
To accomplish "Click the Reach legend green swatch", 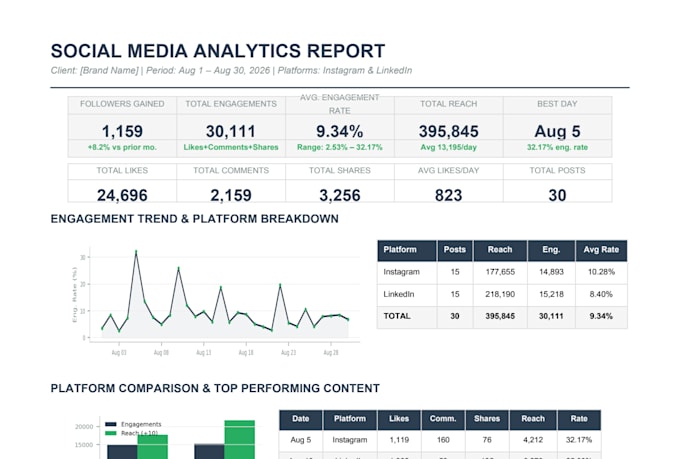I will pos(111,433).
